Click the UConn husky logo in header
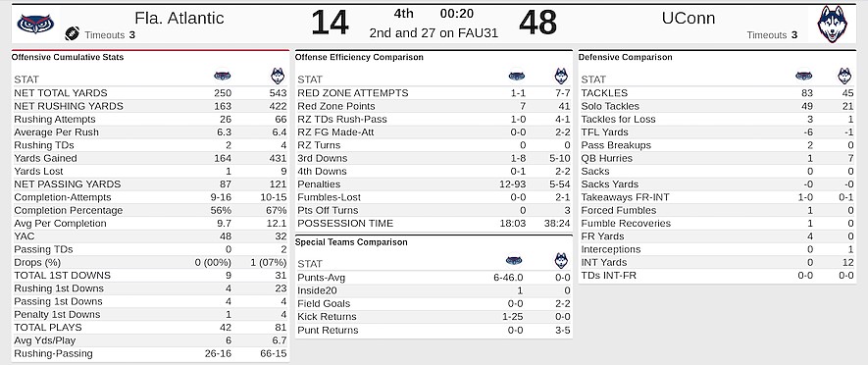Image resolution: width=868 pixels, height=365 pixels. (x=832, y=25)
